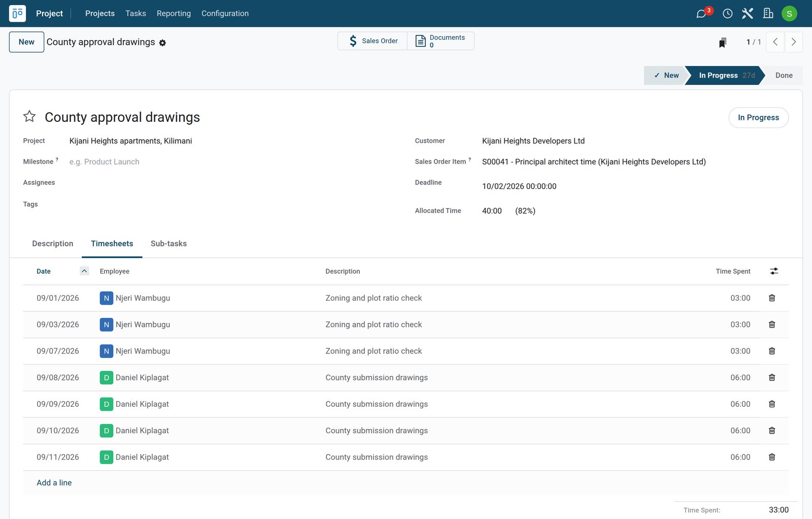812x519 pixels.
Task: Open the Tasks menu
Action: pos(136,14)
